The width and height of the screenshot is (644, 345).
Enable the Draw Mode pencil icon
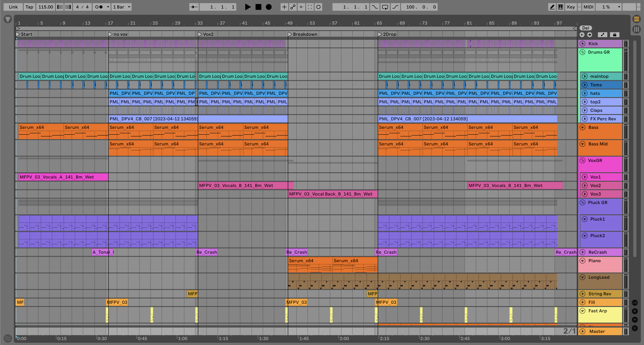(552, 7)
